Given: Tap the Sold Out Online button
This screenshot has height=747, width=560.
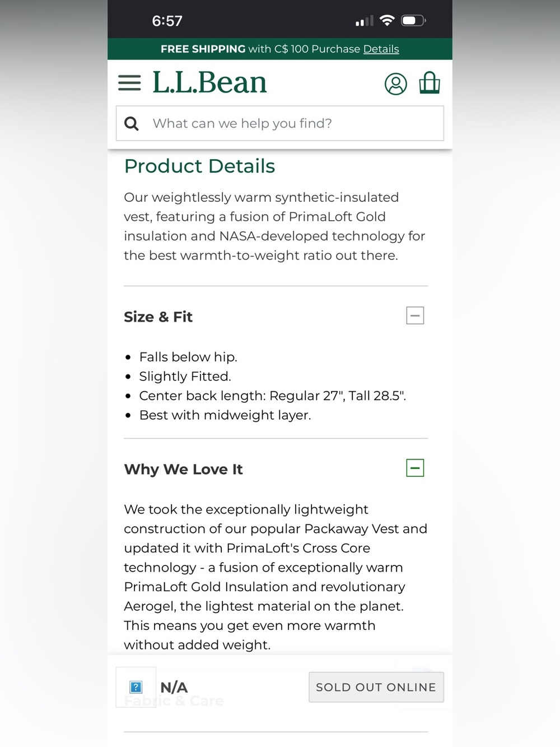Looking at the screenshot, I should [376, 687].
